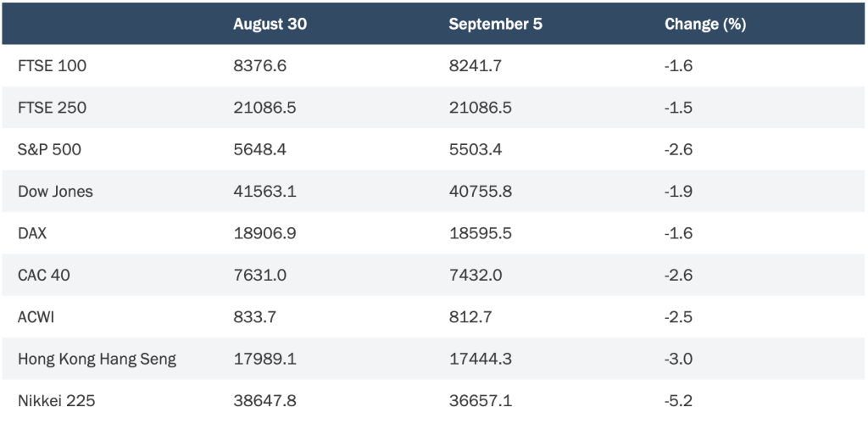
Task: Select the FTSE 100 row label
Action: coord(52,66)
